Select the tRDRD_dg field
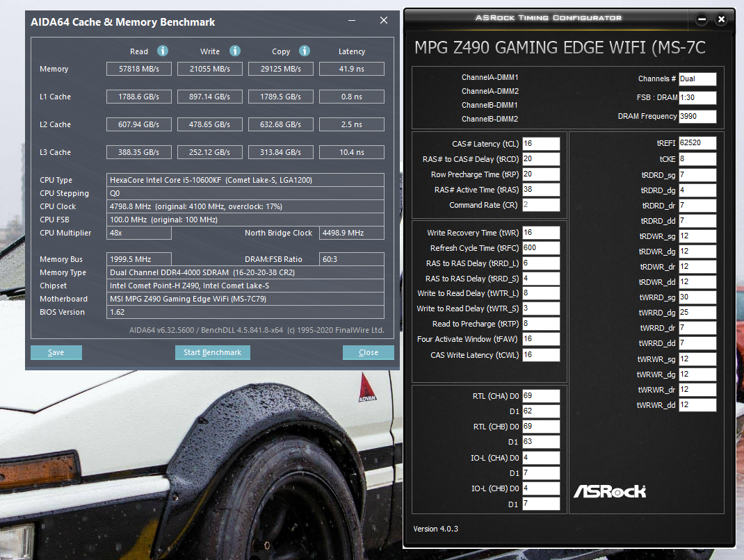The width and height of the screenshot is (744, 560). pos(697,190)
